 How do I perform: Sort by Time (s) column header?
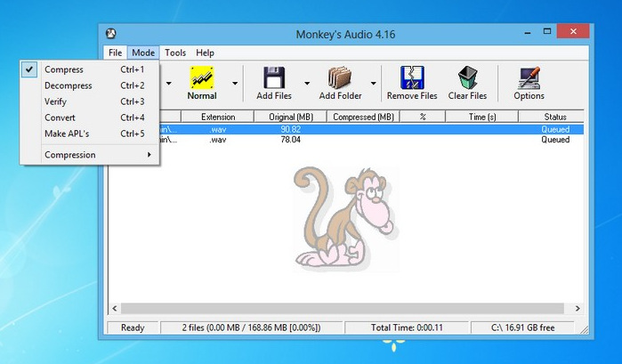(482, 117)
